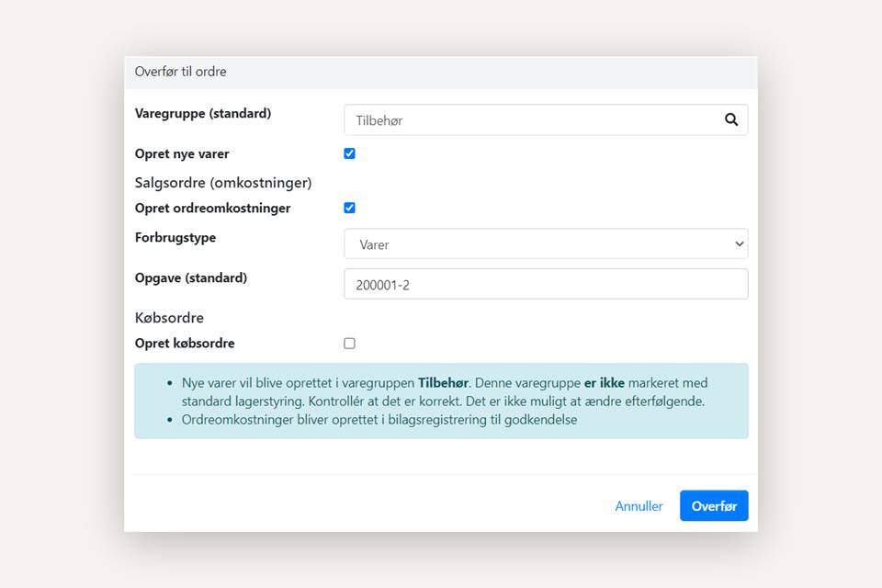Screen dimensions: 882x588
Task: Click the Opgave field with 200001-2
Action: click(x=546, y=285)
